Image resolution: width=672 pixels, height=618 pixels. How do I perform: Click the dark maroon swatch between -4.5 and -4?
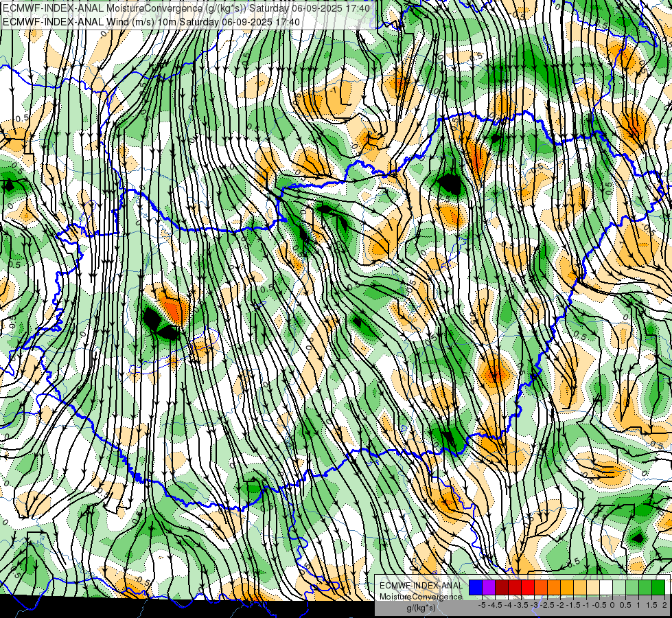click(502, 587)
